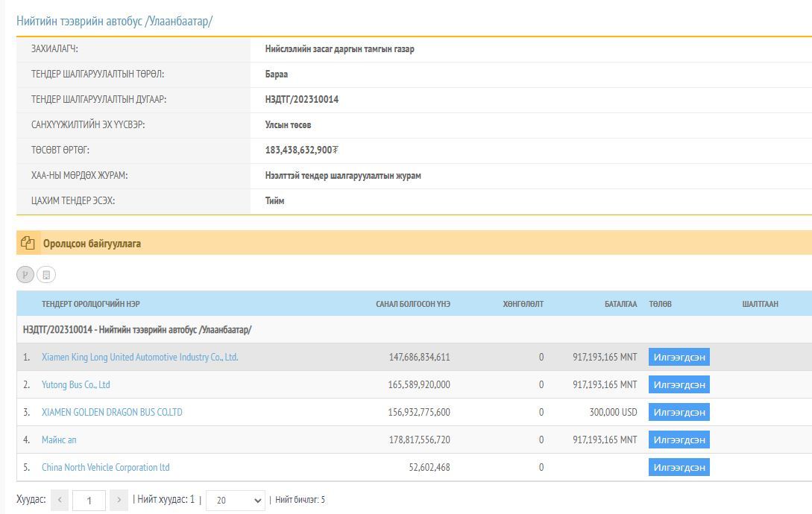
Task: Click the Нийтийн тээврийн автобус page title
Action: (x=114, y=21)
